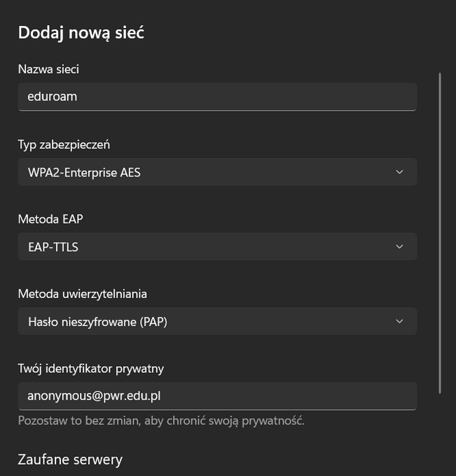Place cursor on the anonymous@pwr.edu.pl text
The image size is (456, 476).
click(x=94, y=396)
